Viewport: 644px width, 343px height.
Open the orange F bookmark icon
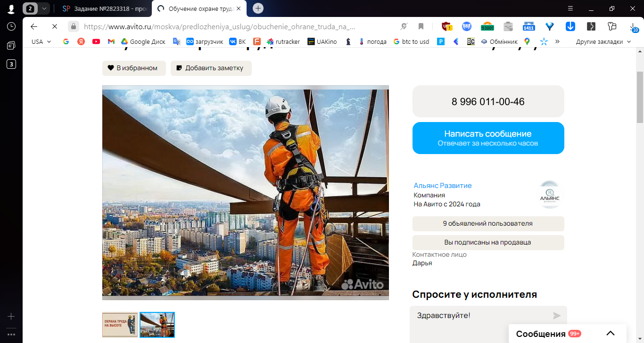(257, 41)
